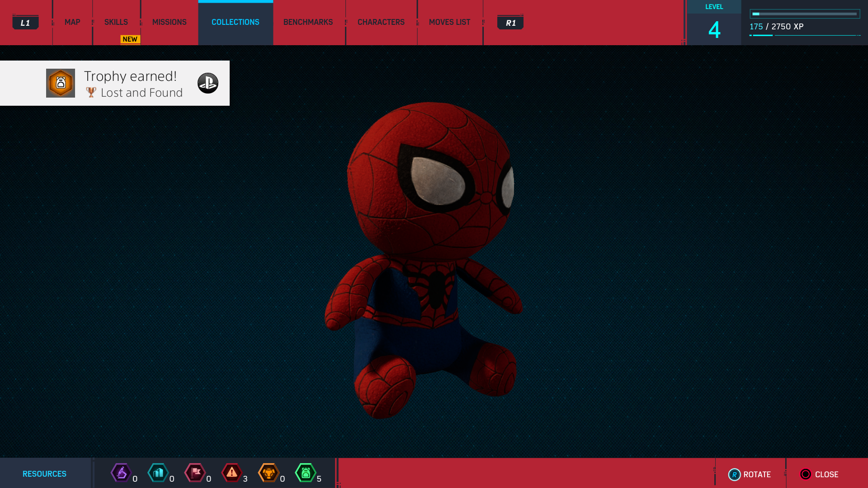Click the Lost and Found trophy name
Screen dimensions: 868x488
[x=142, y=93]
